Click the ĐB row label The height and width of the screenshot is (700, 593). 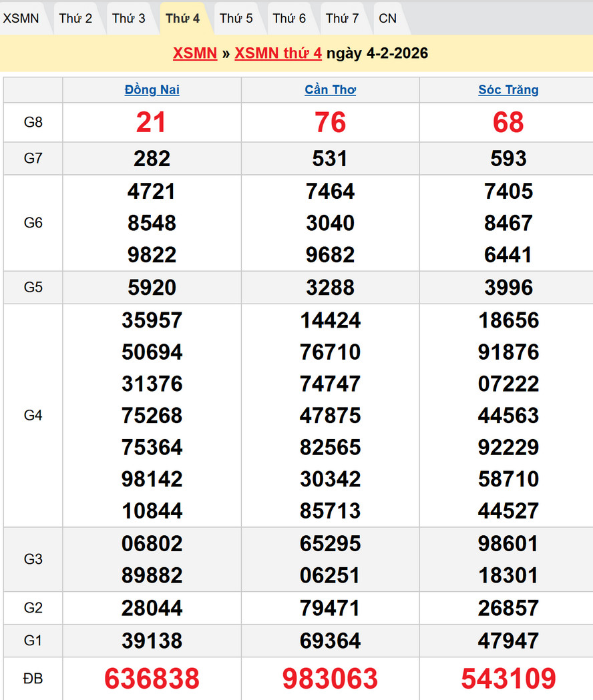pyautogui.click(x=33, y=679)
